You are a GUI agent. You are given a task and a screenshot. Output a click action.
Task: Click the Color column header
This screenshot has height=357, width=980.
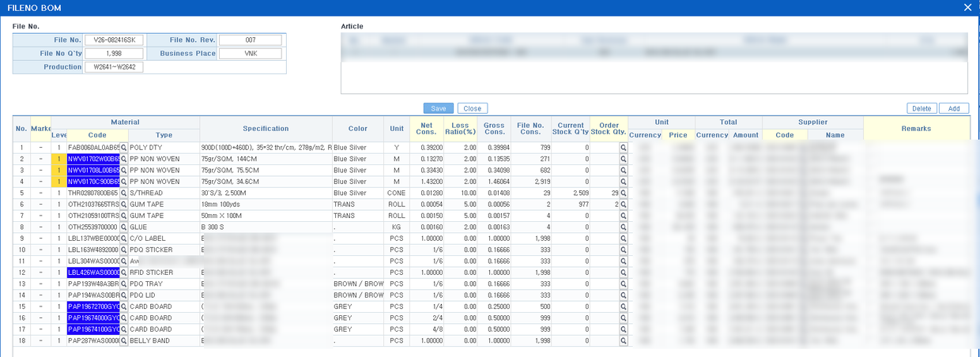[x=357, y=129]
